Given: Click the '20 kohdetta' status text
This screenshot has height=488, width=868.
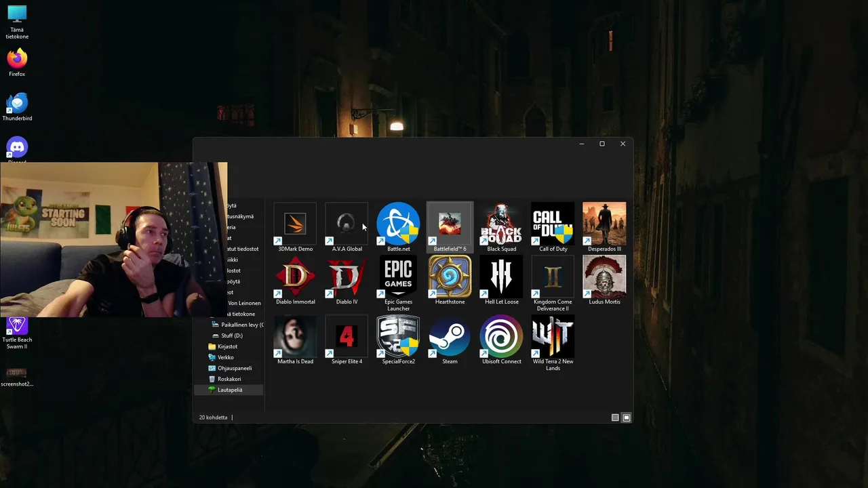Looking at the screenshot, I should [x=213, y=418].
